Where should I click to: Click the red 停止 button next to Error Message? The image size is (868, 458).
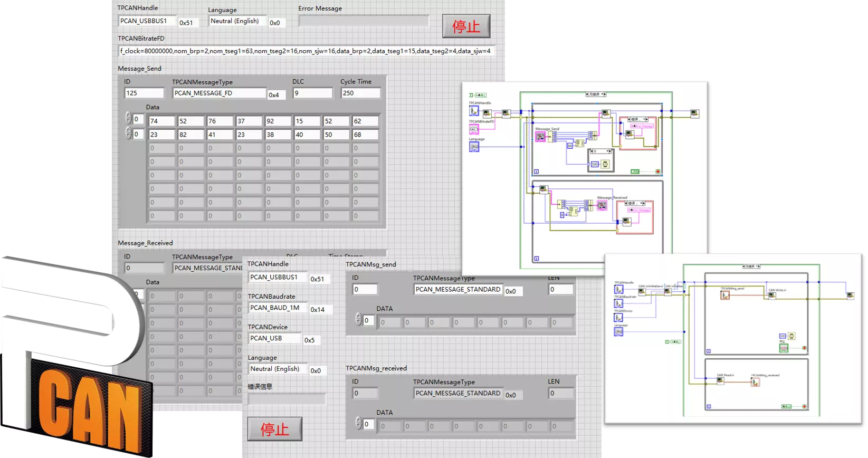466,26
